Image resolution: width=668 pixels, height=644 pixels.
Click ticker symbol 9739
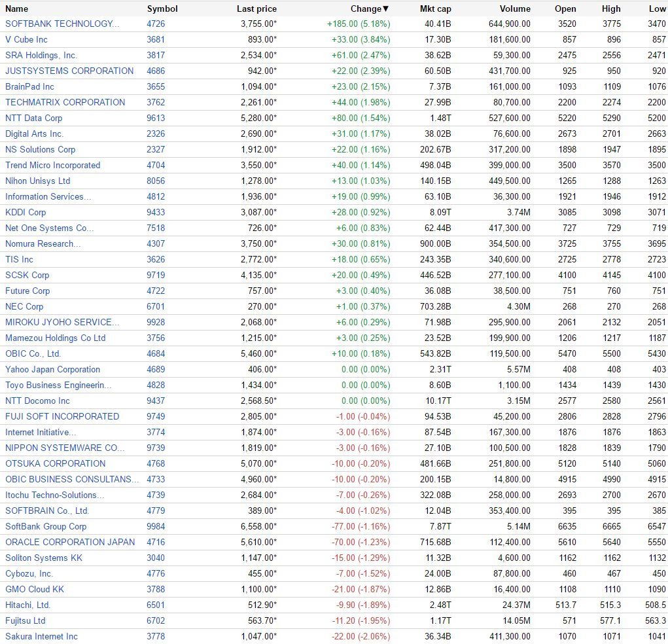click(x=156, y=448)
